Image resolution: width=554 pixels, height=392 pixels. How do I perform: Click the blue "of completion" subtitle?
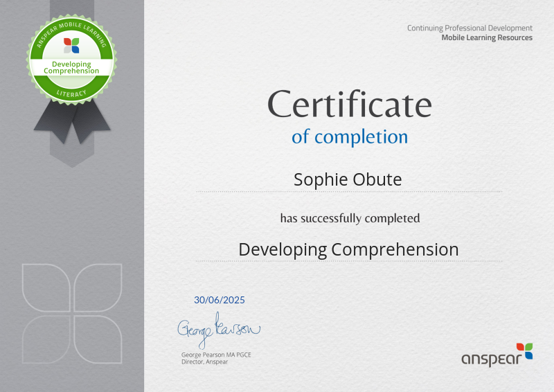(349, 136)
